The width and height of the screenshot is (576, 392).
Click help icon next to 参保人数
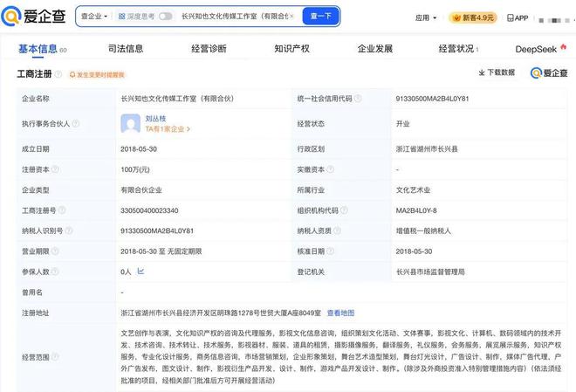tap(55, 272)
